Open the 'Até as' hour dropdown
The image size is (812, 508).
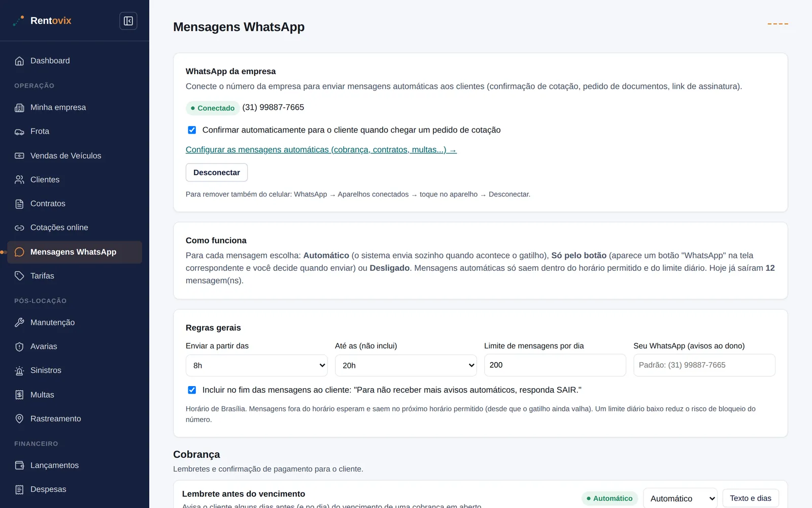click(406, 365)
